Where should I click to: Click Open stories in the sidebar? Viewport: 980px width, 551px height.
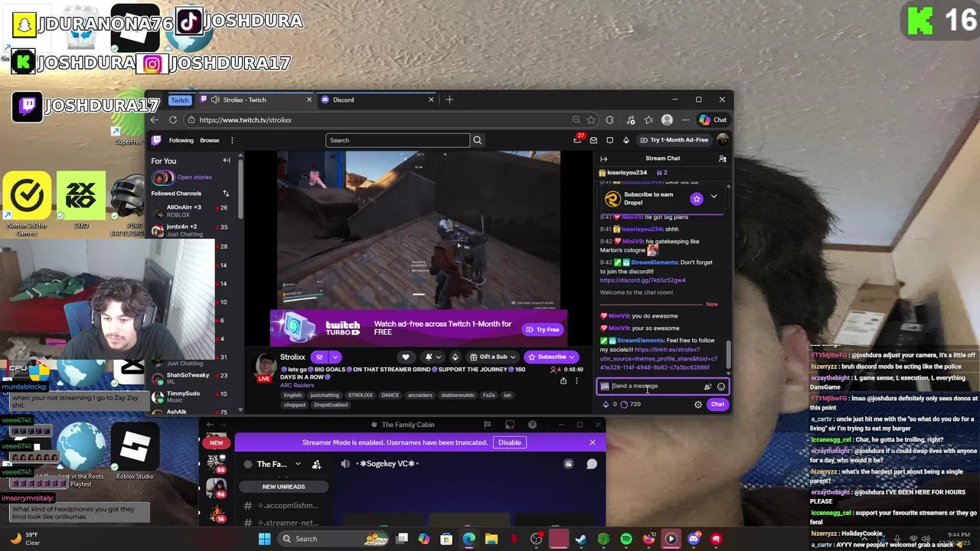194,178
